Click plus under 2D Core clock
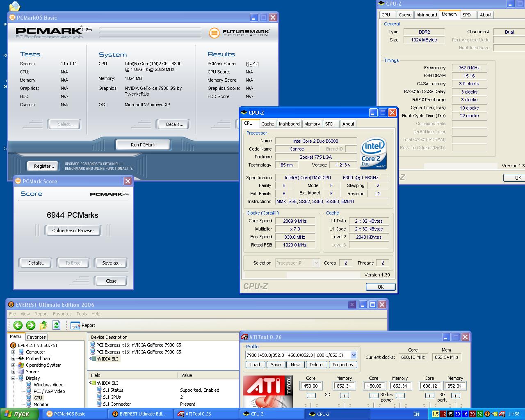525x420 pixels. (311, 395)
